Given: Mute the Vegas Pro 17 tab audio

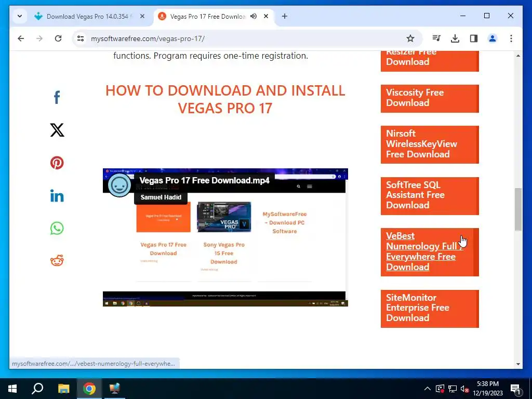Looking at the screenshot, I should click(x=254, y=16).
